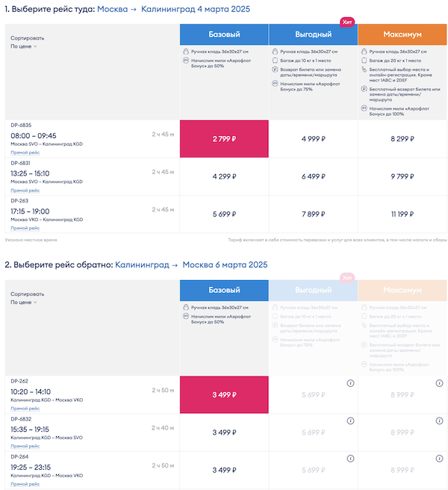The width and height of the screenshot is (448, 490).
Task: Click info icon for DP-264 Выгодный fare
Action: pos(350,459)
